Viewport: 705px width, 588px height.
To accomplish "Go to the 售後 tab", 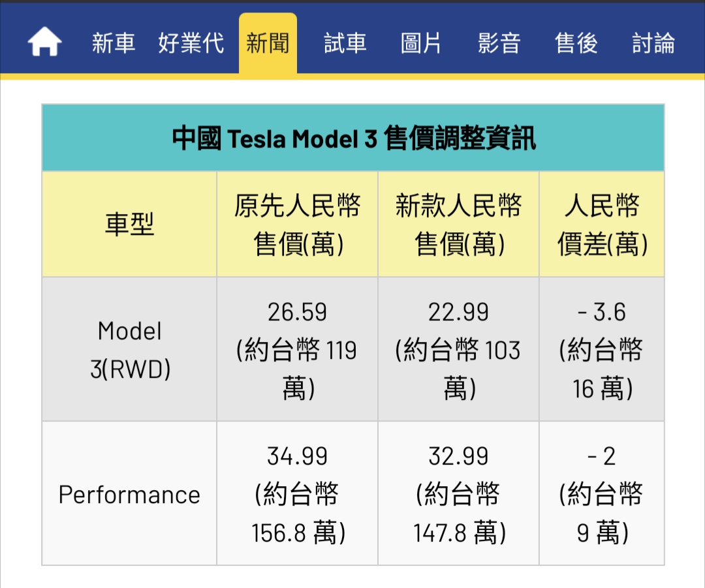I will 576,43.
